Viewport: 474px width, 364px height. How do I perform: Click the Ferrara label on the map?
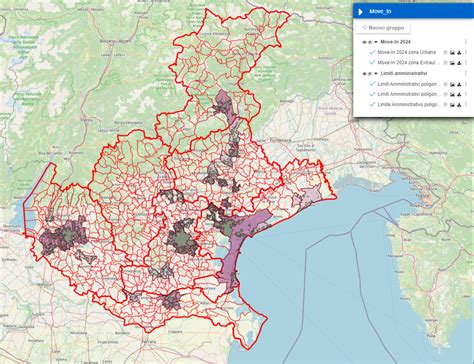[149, 342]
